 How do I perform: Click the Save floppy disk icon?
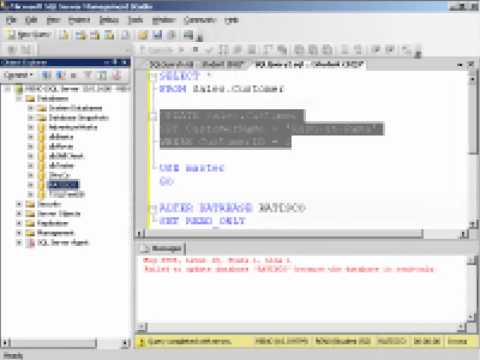click(157, 35)
